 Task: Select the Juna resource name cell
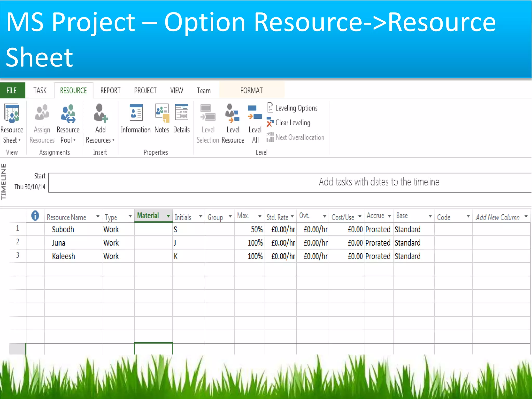tap(73, 243)
